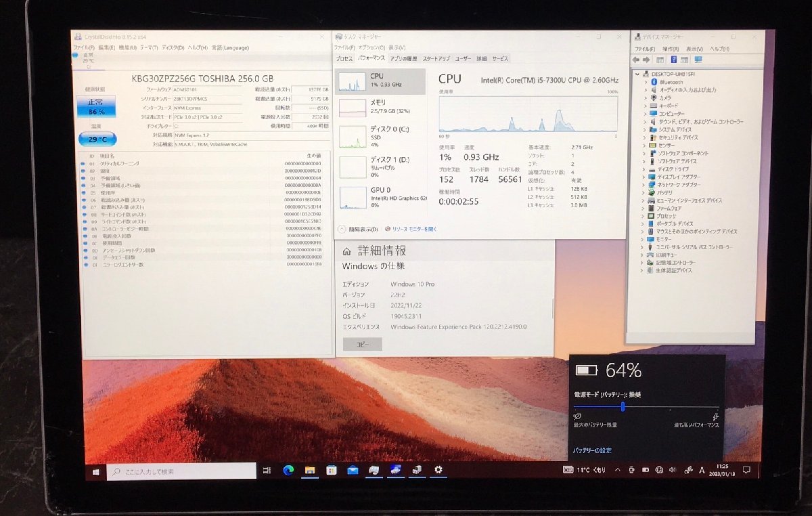The width and height of the screenshot is (812, 516).
Task: Expand the キーボード device category
Action: [646, 106]
